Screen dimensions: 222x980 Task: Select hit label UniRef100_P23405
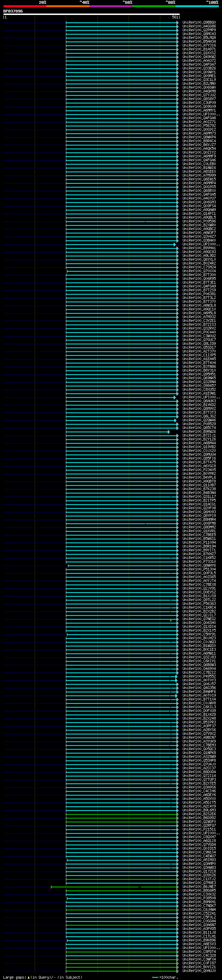[x=199, y=470]
